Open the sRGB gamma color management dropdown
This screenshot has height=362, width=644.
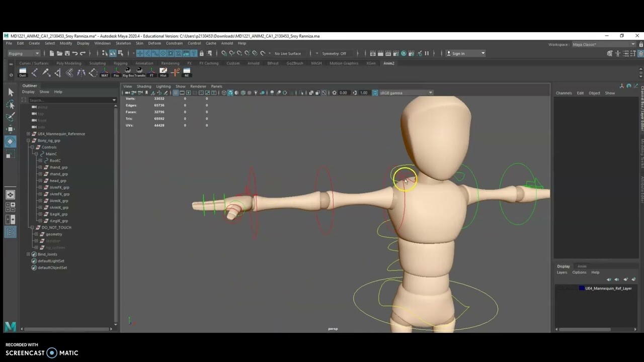pyautogui.click(x=407, y=93)
